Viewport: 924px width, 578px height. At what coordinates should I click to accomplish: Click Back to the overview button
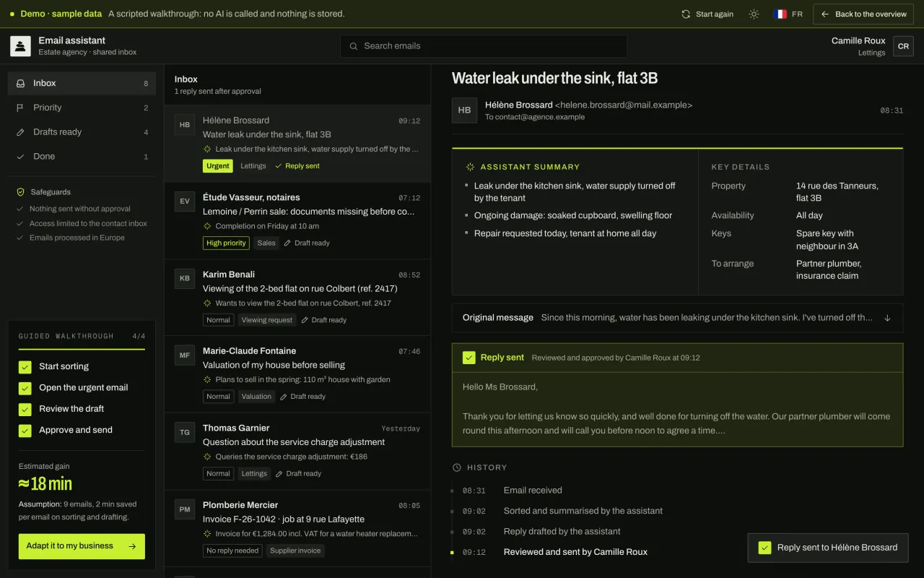[863, 14]
